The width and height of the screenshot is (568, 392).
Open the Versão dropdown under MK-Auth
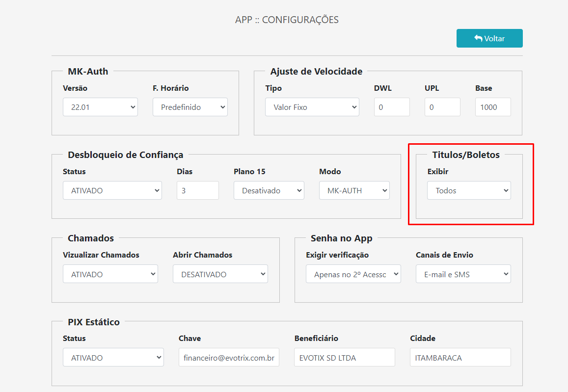pos(100,106)
